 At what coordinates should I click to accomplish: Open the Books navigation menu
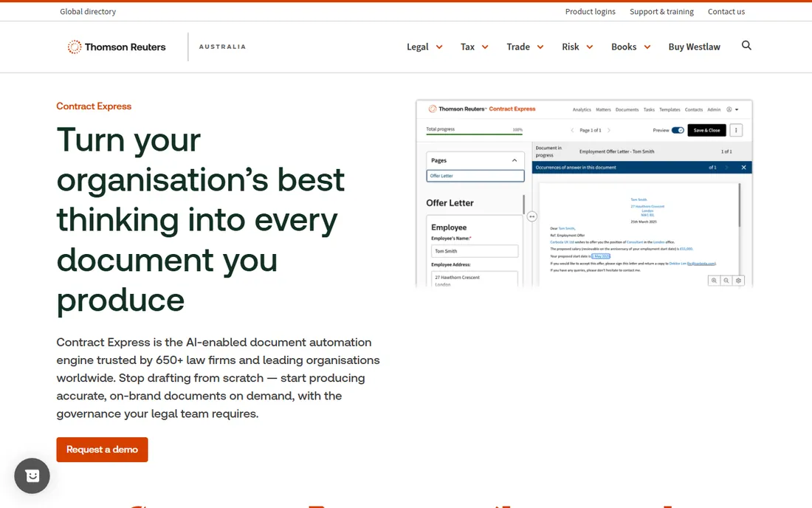624,47
